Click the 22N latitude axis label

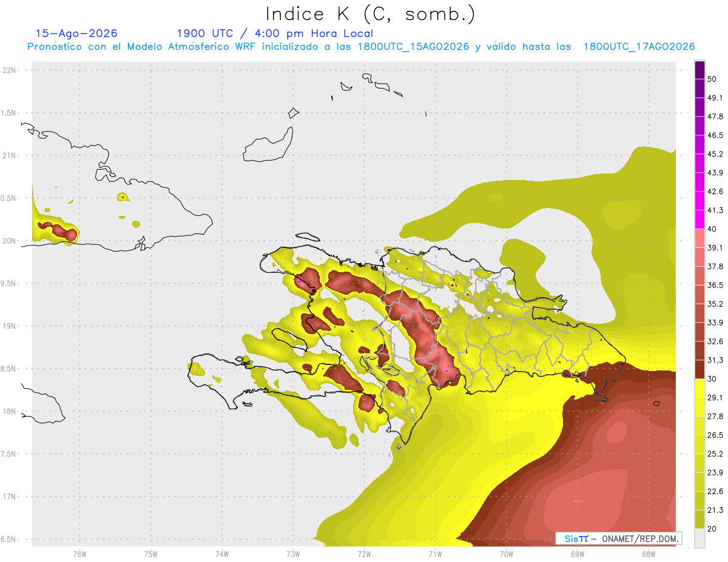pos(10,70)
